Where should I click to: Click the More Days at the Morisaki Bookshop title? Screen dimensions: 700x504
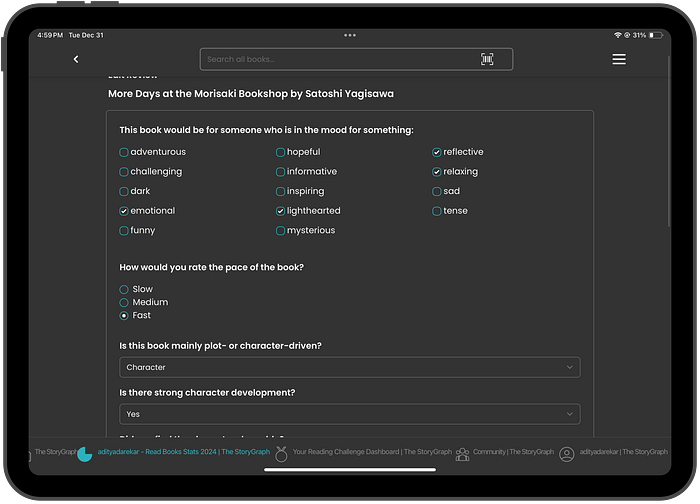[251, 94]
